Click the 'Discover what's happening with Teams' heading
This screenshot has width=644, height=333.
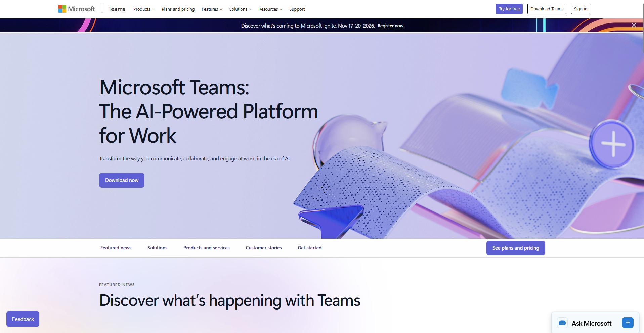coord(230,300)
